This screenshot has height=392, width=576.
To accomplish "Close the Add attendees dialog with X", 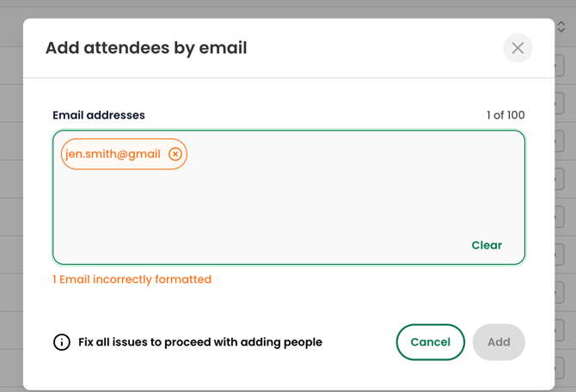I will click(518, 48).
